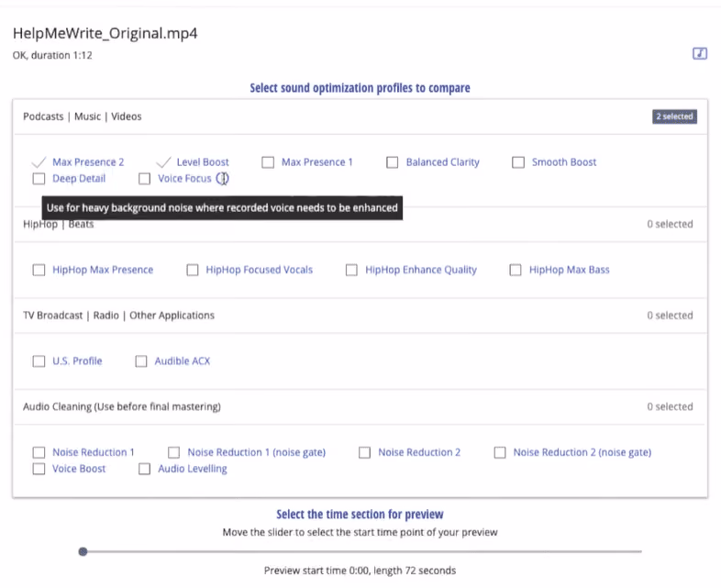Uncheck the Max Presence 2 profile

pos(39,162)
